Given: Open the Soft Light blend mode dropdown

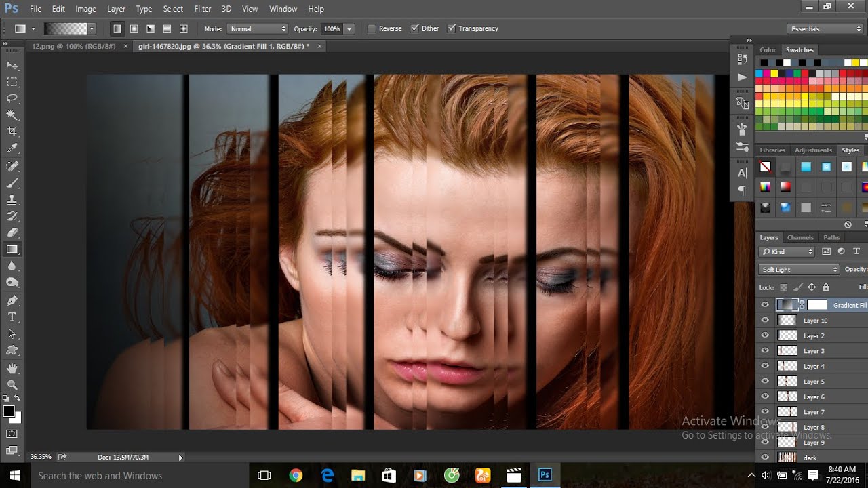Looking at the screenshot, I should click(x=799, y=270).
